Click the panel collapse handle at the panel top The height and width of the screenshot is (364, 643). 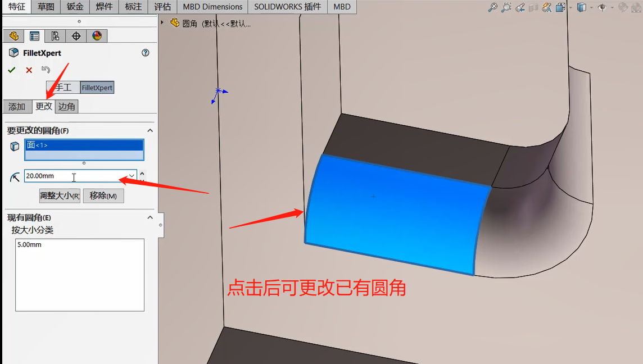point(79,21)
